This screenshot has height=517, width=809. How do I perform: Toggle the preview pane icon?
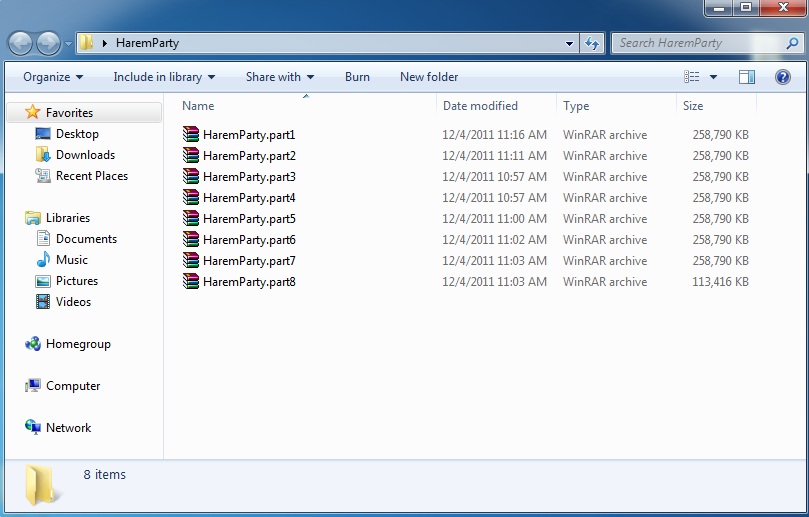point(747,77)
